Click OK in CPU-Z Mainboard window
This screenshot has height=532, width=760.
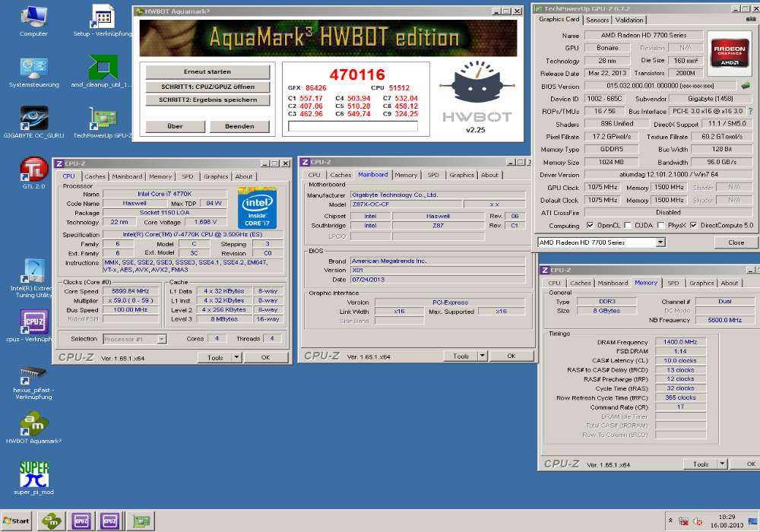tap(511, 356)
